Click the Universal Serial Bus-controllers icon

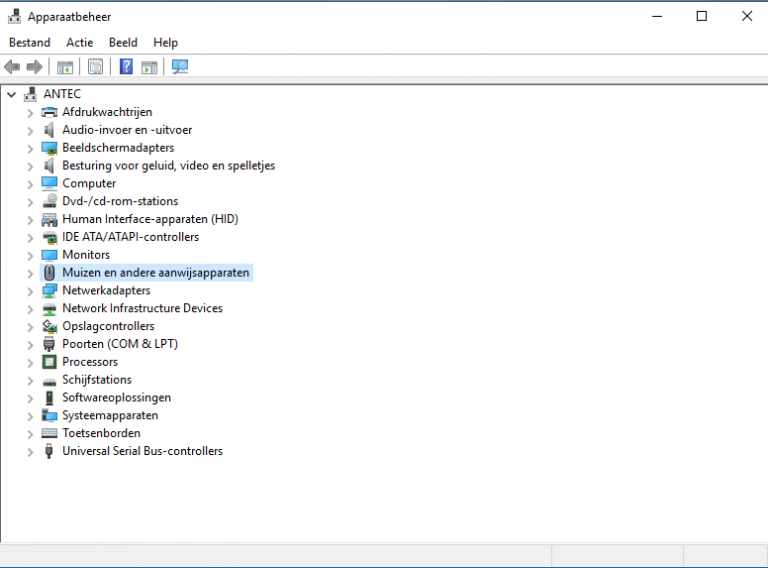click(x=50, y=451)
